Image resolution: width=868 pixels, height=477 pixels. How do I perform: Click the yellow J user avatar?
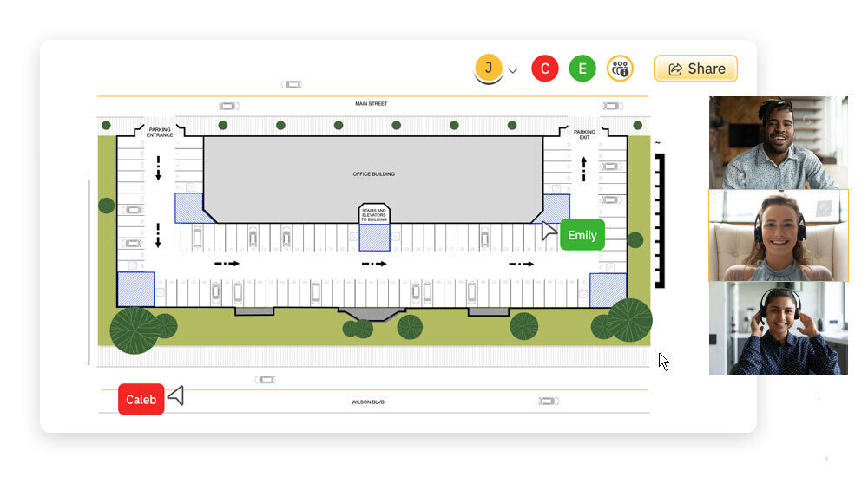(488, 68)
